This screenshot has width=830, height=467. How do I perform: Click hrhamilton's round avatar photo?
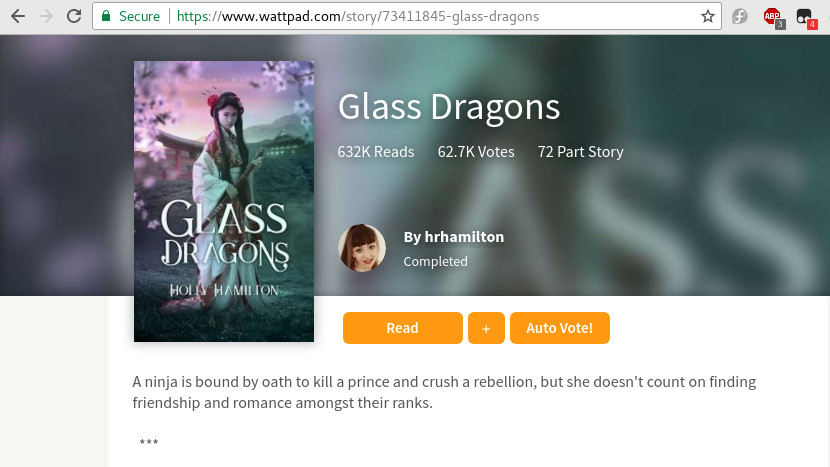(362, 248)
